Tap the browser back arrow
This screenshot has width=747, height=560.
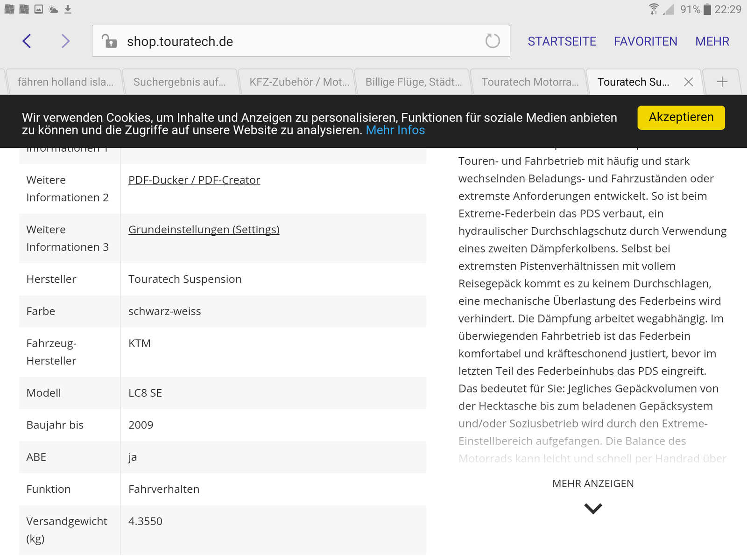point(27,41)
